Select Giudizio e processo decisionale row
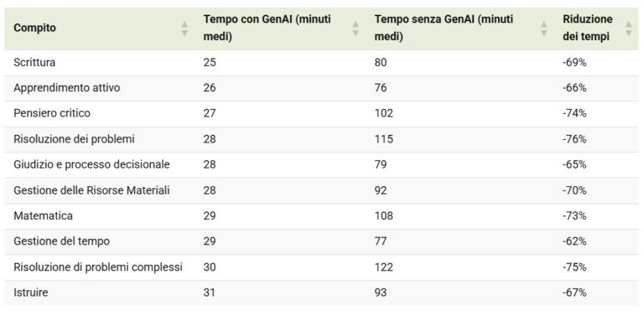644x326 pixels. 322,164
